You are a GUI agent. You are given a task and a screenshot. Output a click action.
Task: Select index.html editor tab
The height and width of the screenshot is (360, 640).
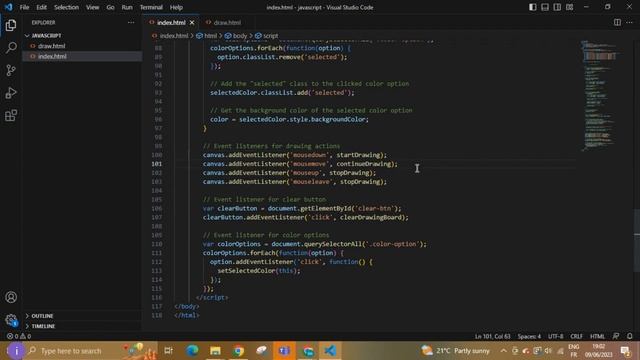[171, 22]
